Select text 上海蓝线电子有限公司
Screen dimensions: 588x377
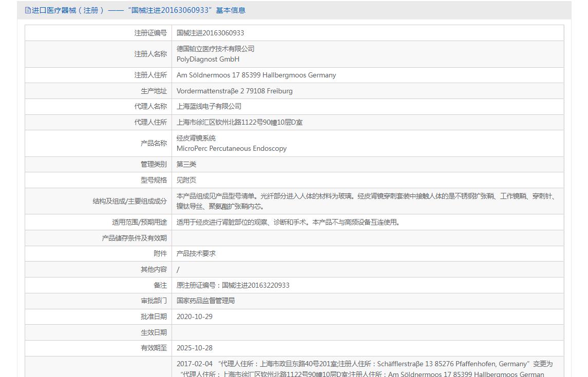click(209, 106)
